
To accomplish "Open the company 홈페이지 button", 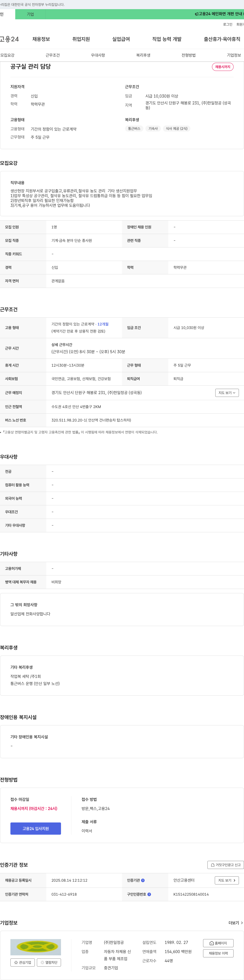I will pyautogui.click(x=218, y=943).
